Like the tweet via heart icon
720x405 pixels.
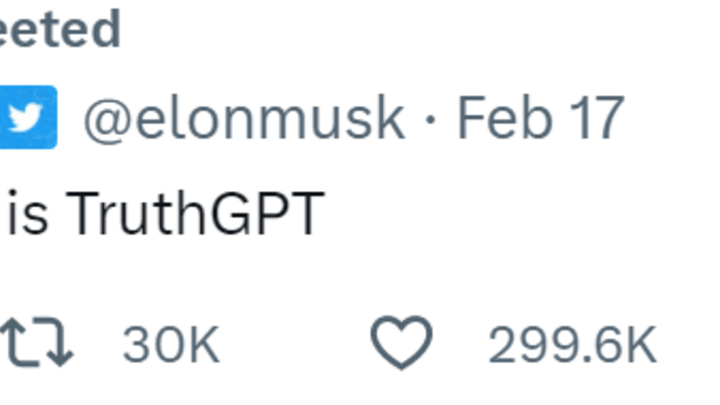click(x=401, y=342)
